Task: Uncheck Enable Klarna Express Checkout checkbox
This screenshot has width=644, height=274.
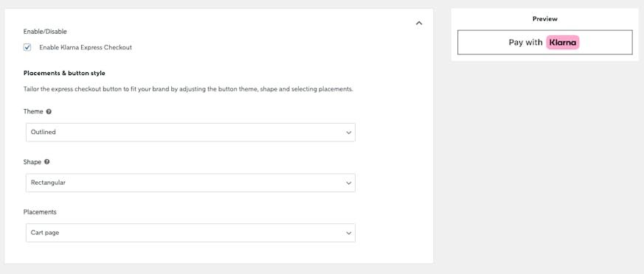Action: 27,47
